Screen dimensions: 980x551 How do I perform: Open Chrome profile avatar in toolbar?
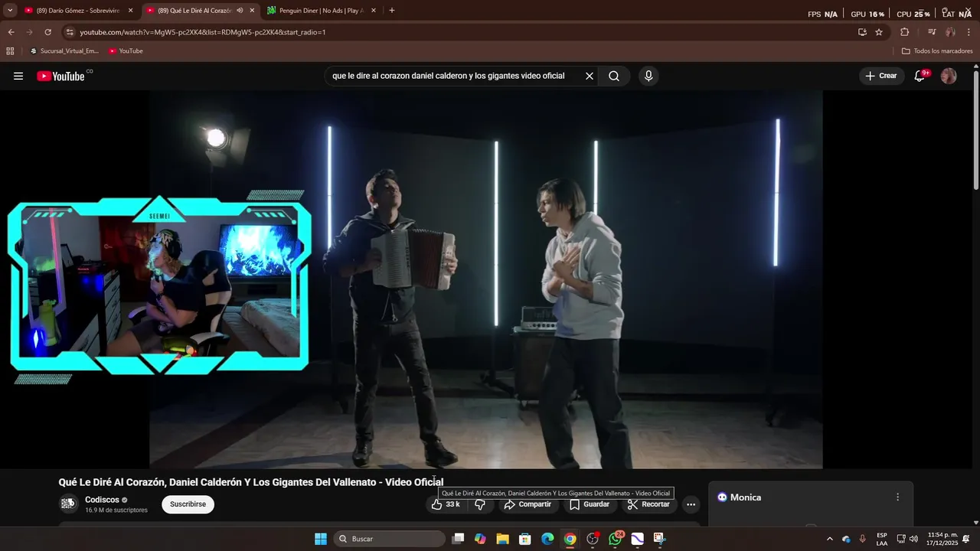click(950, 32)
